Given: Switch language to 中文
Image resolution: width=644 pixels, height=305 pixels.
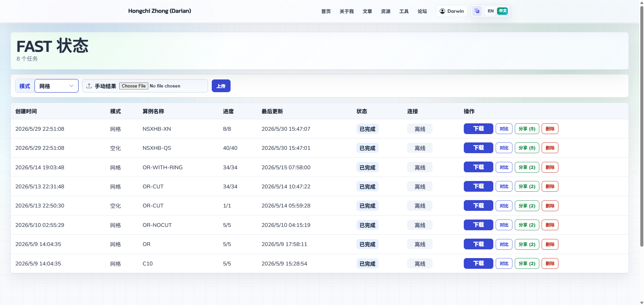Looking at the screenshot, I should (502, 11).
